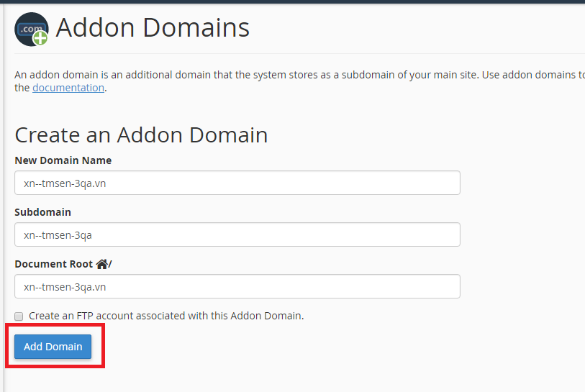Focus the Subdomain input field
The height and width of the screenshot is (392, 585).
pyautogui.click(x=237, y=234)
